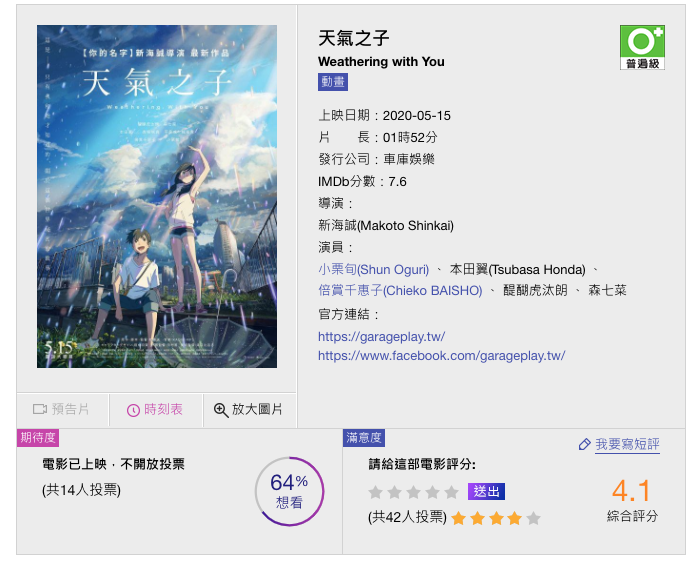Click the magnifier icon for 放大圖片
This screenshot has height=562, width=698.
(221, 410)
